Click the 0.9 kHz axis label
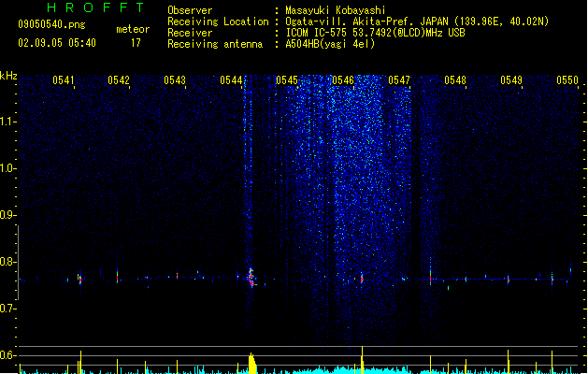Screen dimensions: 588x374 click(x=7, y=215)
